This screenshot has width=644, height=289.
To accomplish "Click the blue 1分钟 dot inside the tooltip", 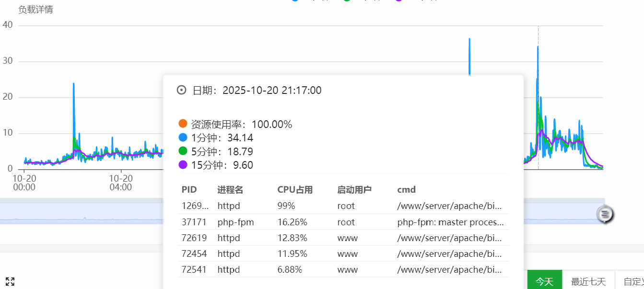I will [183, 138].
